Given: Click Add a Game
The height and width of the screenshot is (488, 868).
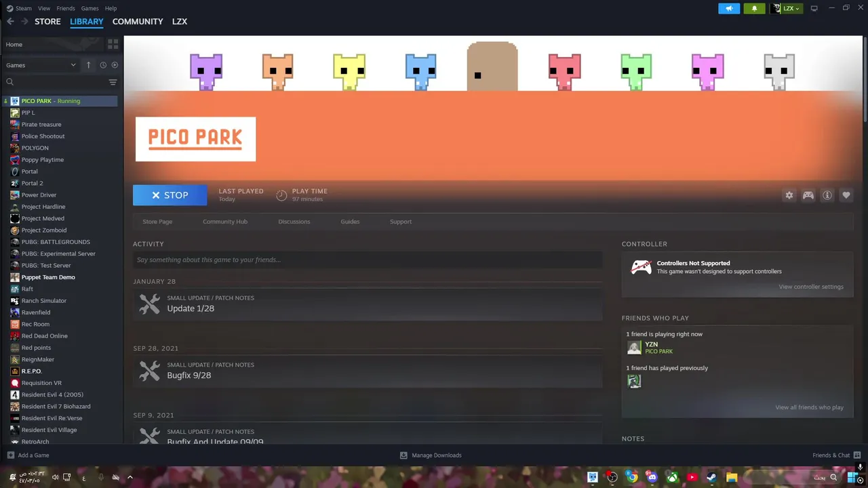Looking at the screenshot, I should click(x=28, y=455).
